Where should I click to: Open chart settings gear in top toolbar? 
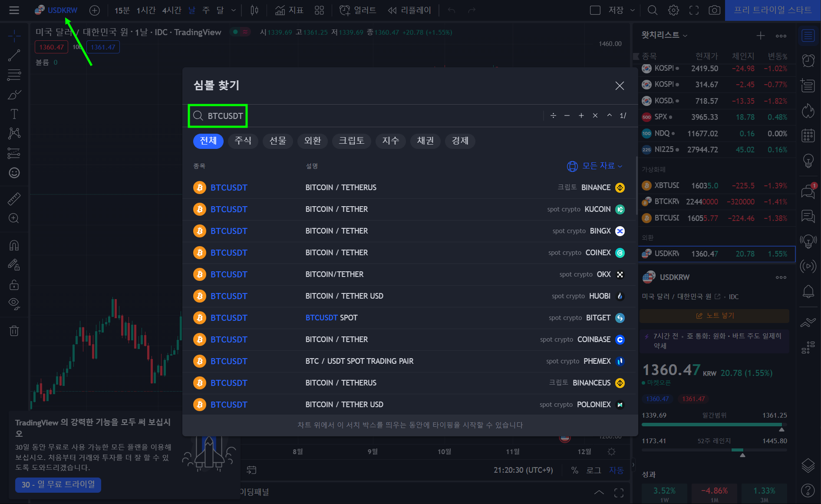point(673,10)
